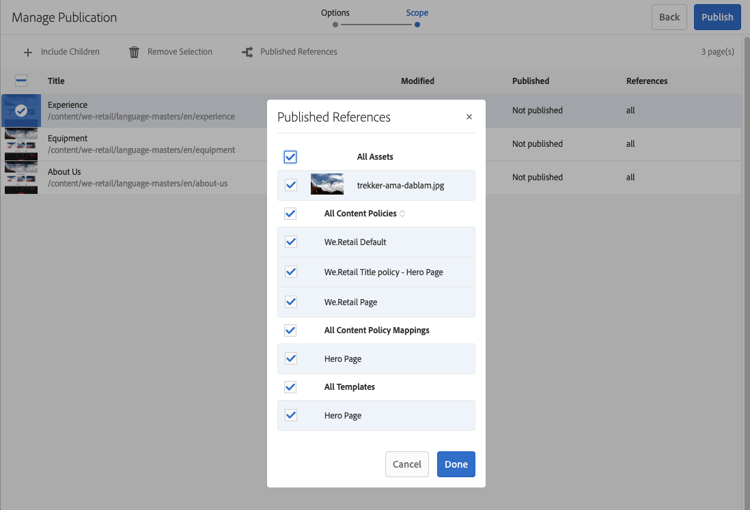Screen dimensions: 750x510
Task: Click the Manage Publication heading
Action: 64,18
